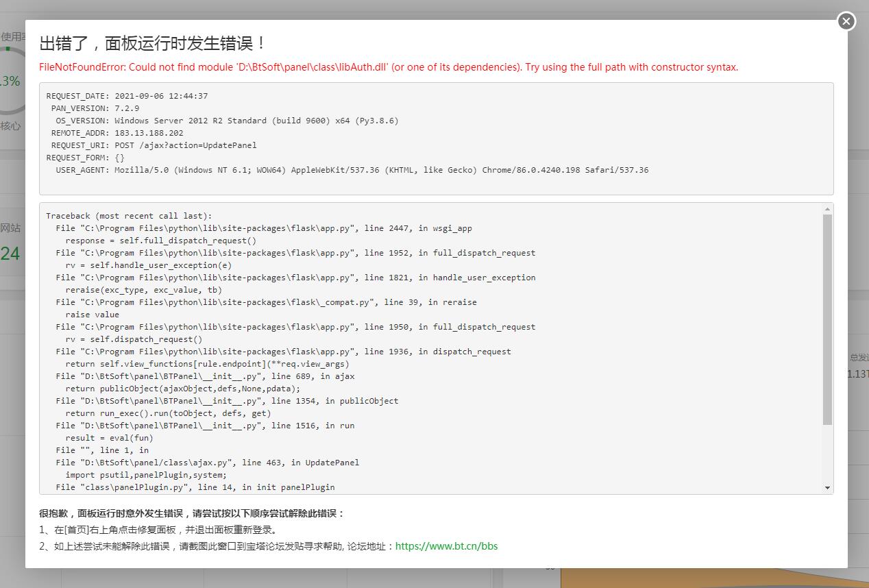This screenshot has width=869, height=588.
Task: Click 'reraise(exc_type, exc_value, tb)' line
Action: point(144,290)
